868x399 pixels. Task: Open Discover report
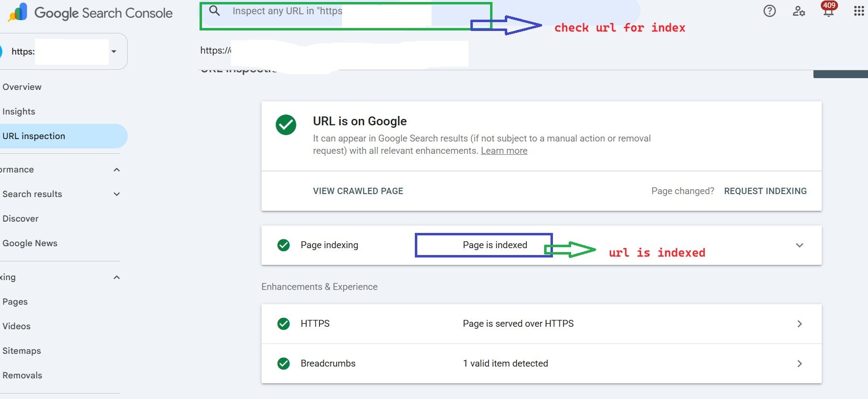click(x=21, y=219)
